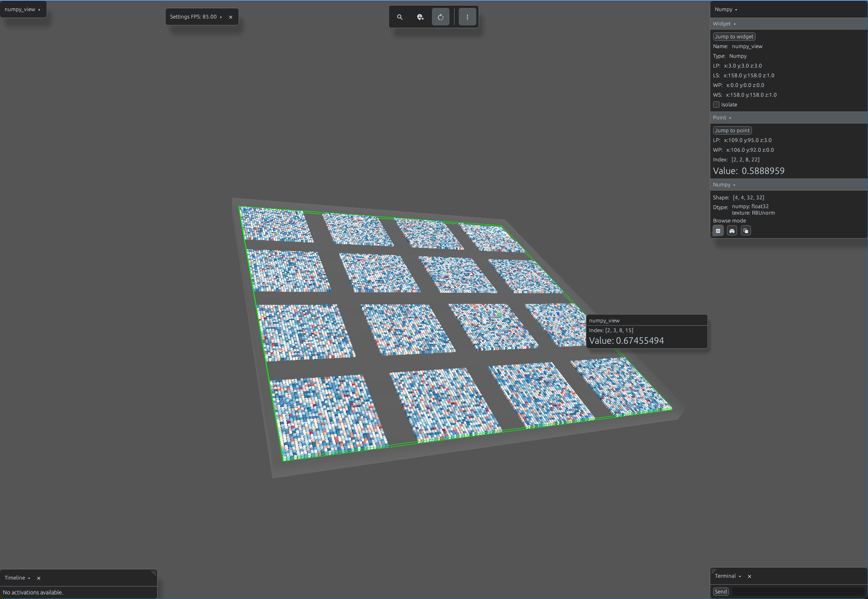The image size is (868, 599).
Task: Click the No activations available message
Action: tap(33, 593)
